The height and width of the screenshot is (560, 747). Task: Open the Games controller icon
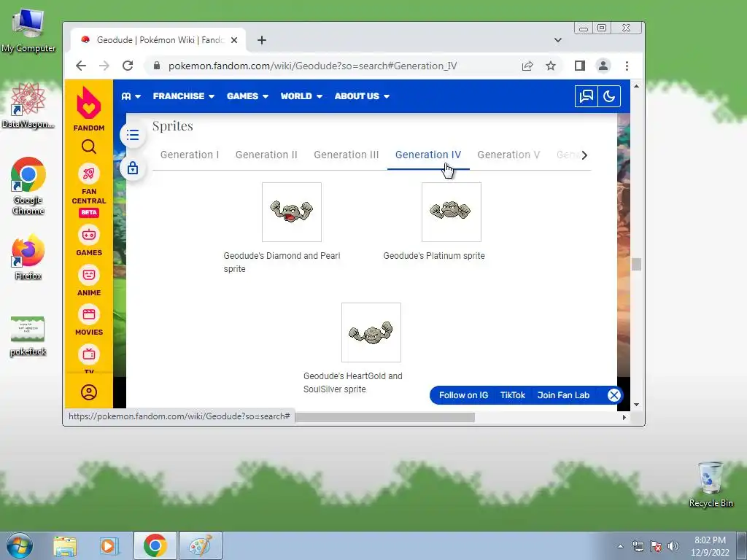tap(88, 234)
